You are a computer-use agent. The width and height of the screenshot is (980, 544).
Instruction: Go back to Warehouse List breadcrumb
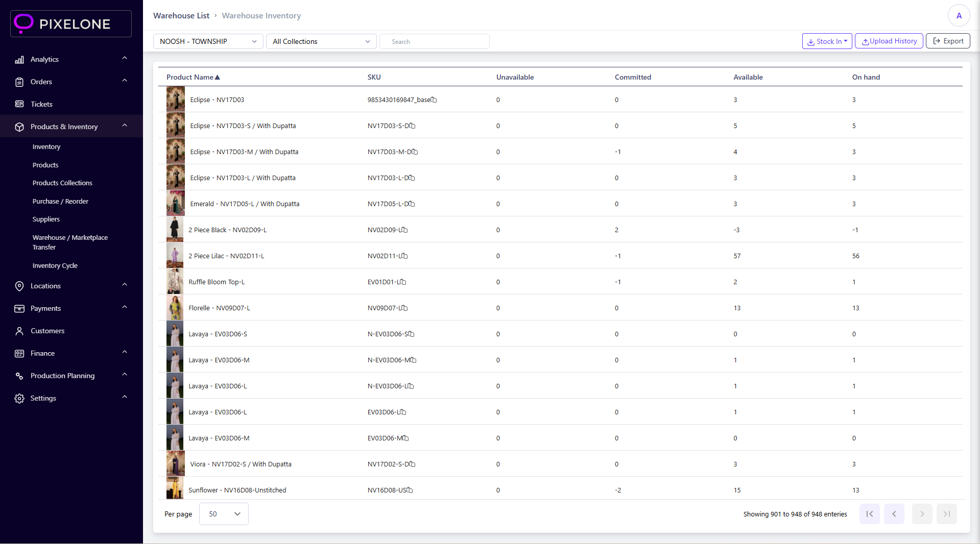click(x=181, y=16)
